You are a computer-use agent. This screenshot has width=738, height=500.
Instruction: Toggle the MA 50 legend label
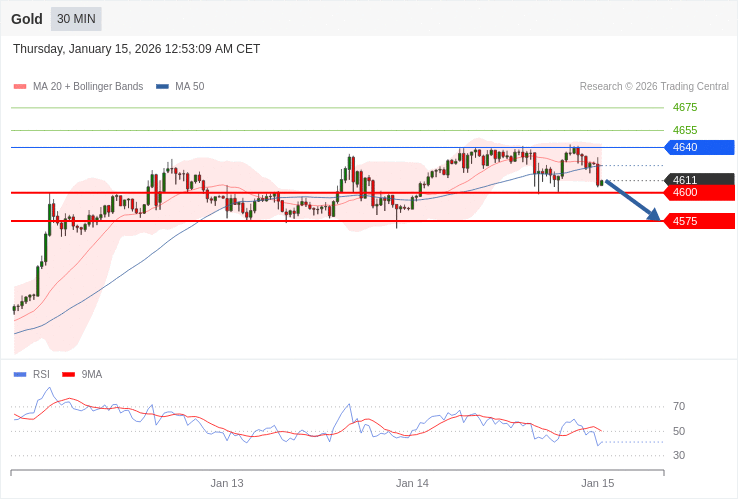click(189, 87)
